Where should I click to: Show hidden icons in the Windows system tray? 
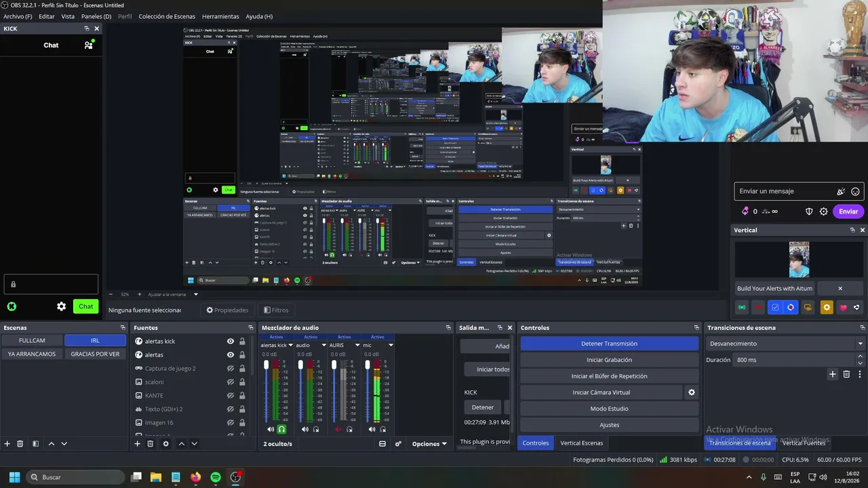749,477
